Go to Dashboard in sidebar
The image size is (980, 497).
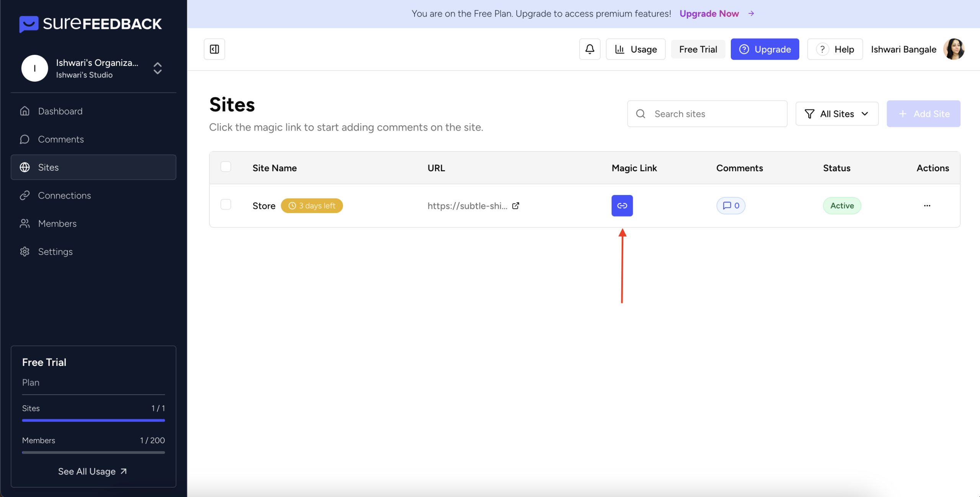pyautogui.click(x=60, y=111)
